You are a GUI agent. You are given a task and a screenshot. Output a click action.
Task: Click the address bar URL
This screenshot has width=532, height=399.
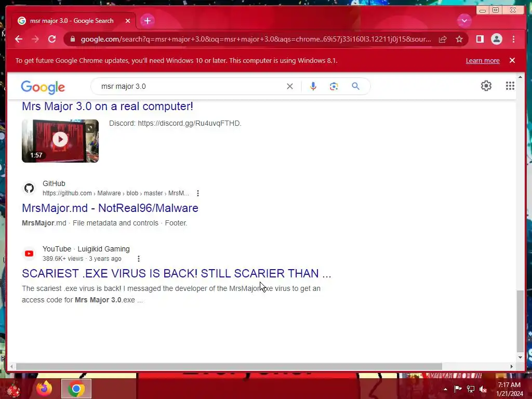pyautogui.click(x=256, y=39)
